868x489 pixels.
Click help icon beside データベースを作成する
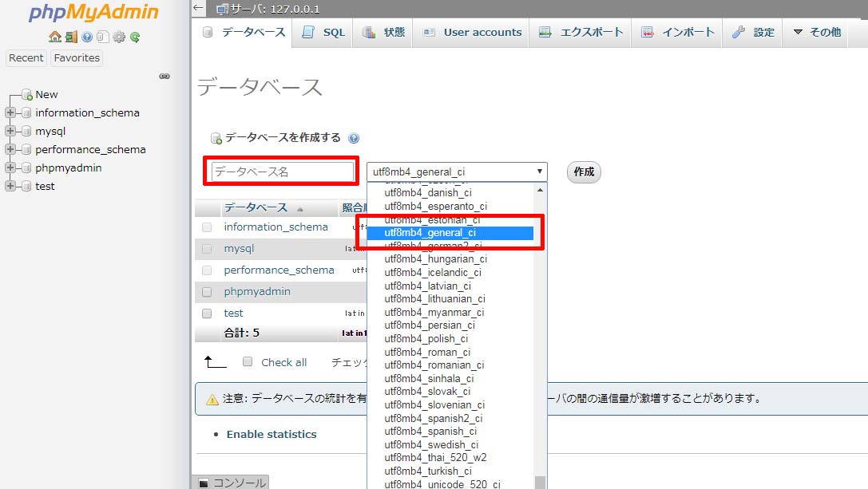(x=354, y=138)
